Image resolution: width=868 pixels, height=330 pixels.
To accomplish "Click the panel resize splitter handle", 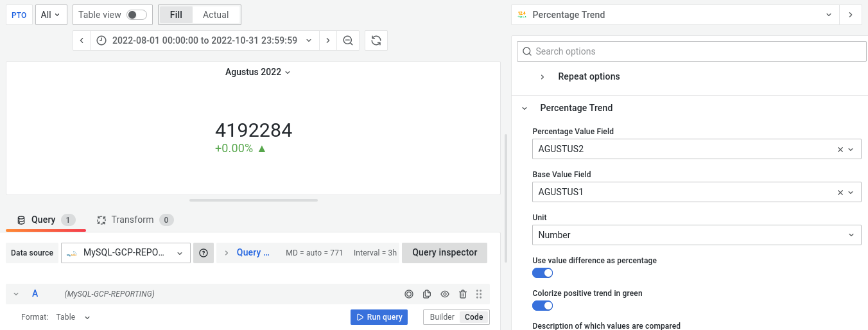I will point(254,200).
